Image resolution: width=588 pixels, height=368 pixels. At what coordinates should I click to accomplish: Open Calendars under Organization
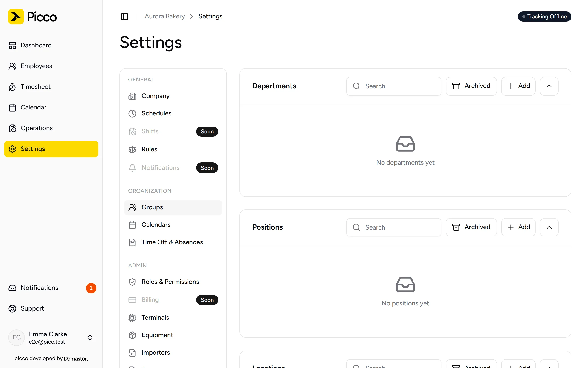click(173, 225)
